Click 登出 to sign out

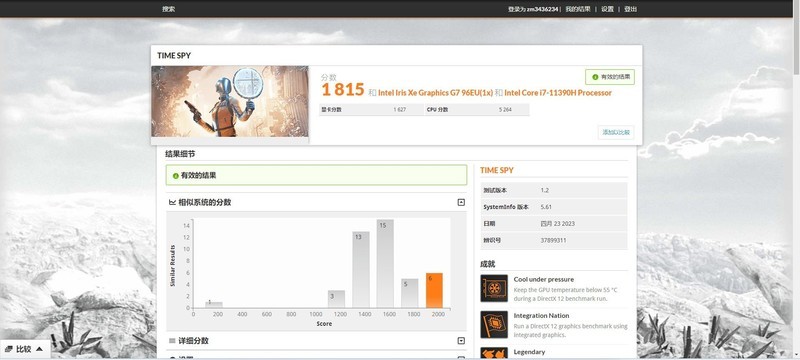coord(631,9)
